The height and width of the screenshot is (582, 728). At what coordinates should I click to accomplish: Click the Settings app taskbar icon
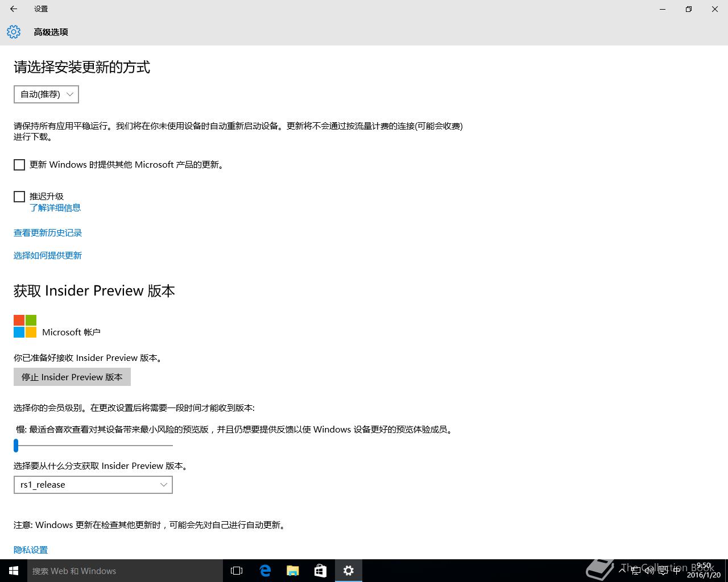349,571
